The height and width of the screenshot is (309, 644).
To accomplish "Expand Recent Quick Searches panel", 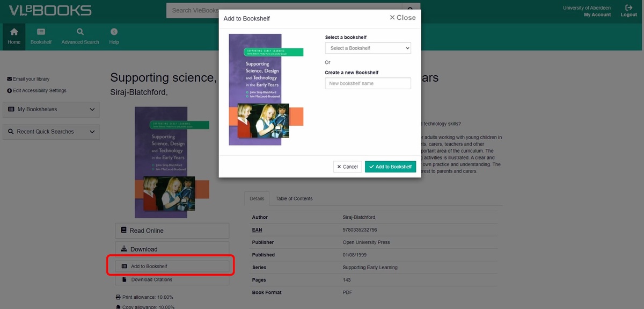I will pyautogui.click(x=52, y=132).
